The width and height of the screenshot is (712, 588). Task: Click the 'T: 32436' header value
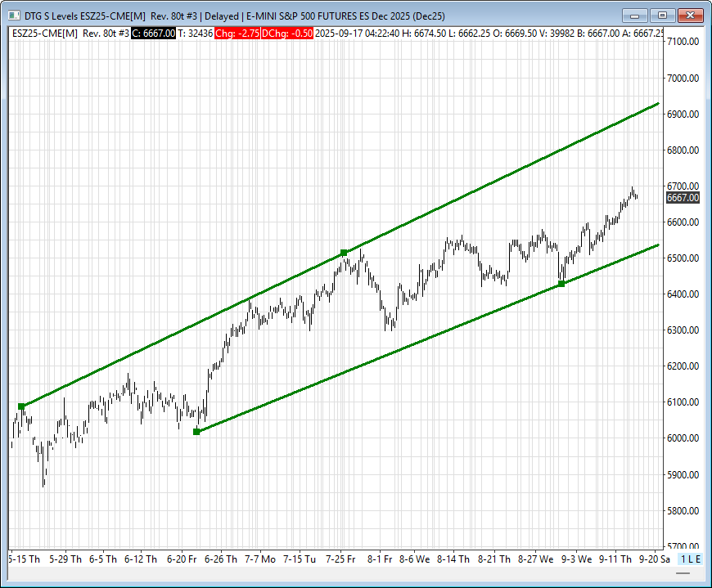(x=196, y=33)
